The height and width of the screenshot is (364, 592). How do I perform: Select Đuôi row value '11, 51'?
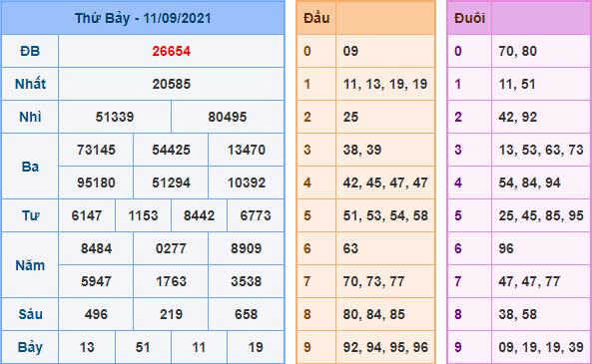click(x=517, y=84)
